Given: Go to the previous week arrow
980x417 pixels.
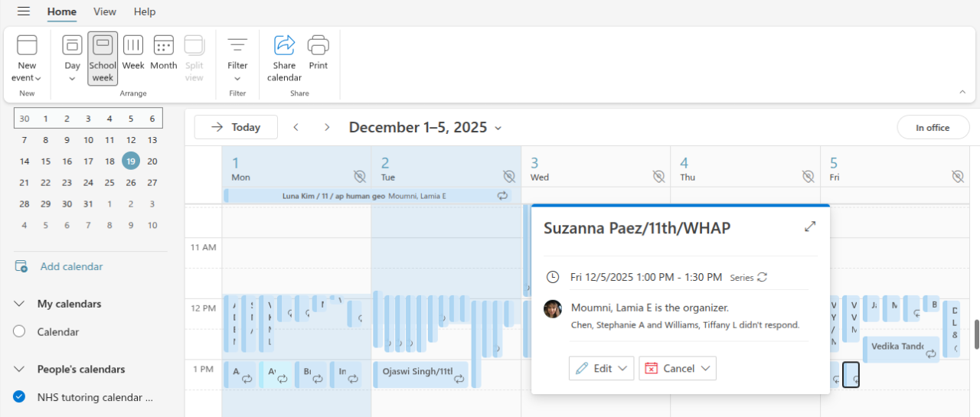Looking at the screenshot, I should coord(296,127).
